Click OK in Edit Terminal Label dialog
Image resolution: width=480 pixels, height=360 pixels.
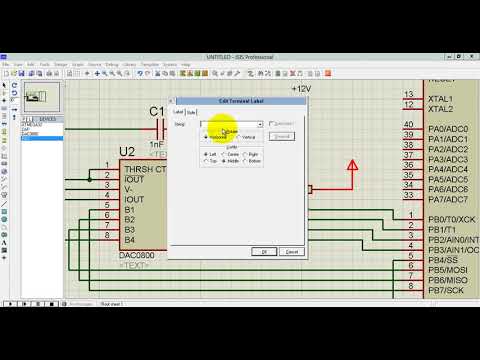(264, 252)
